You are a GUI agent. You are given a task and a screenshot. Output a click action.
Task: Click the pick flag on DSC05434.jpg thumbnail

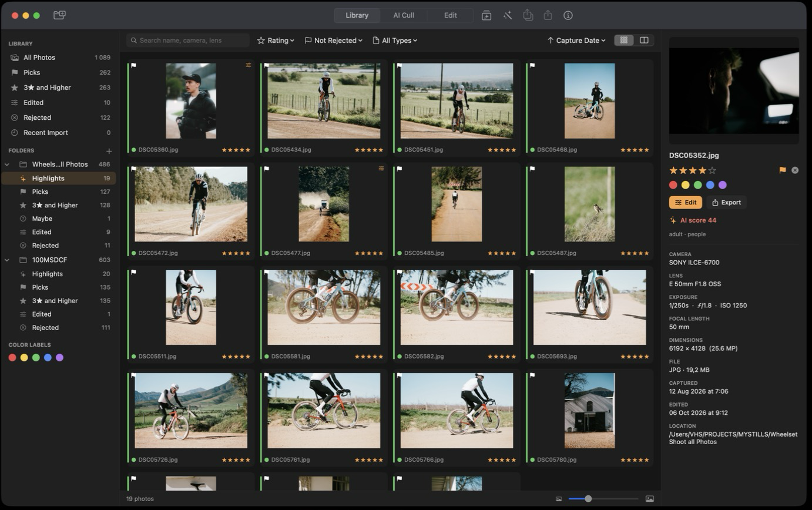266,65
